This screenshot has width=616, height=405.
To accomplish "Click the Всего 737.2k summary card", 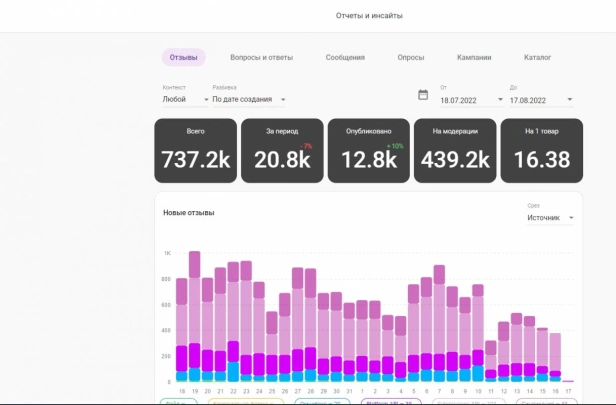I will (196, 151).
